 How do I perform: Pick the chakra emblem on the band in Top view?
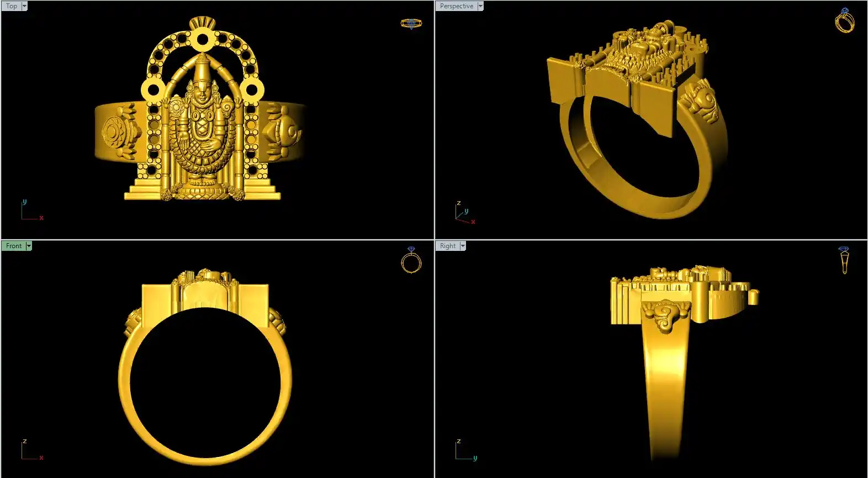(114, 133)
